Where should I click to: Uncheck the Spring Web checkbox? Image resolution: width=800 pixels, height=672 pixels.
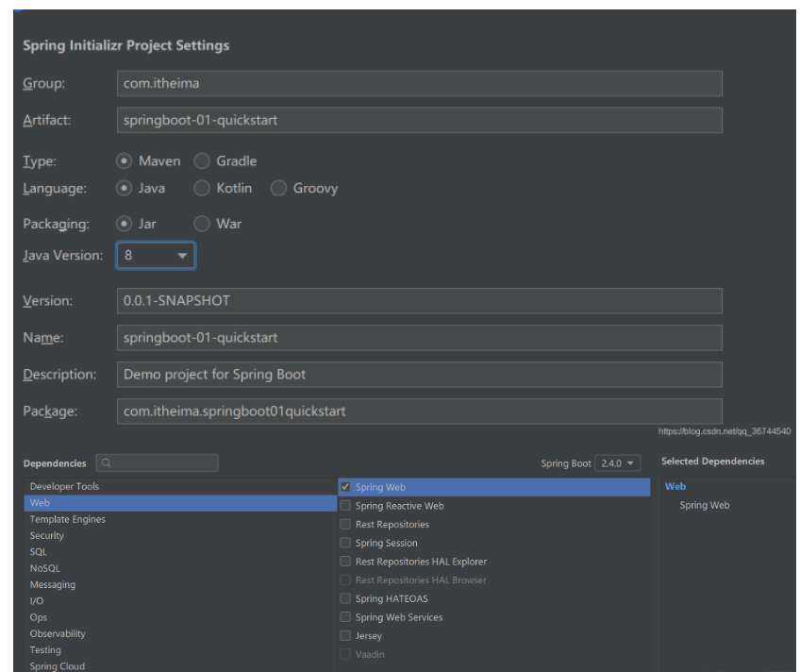[x=345, y=487]
